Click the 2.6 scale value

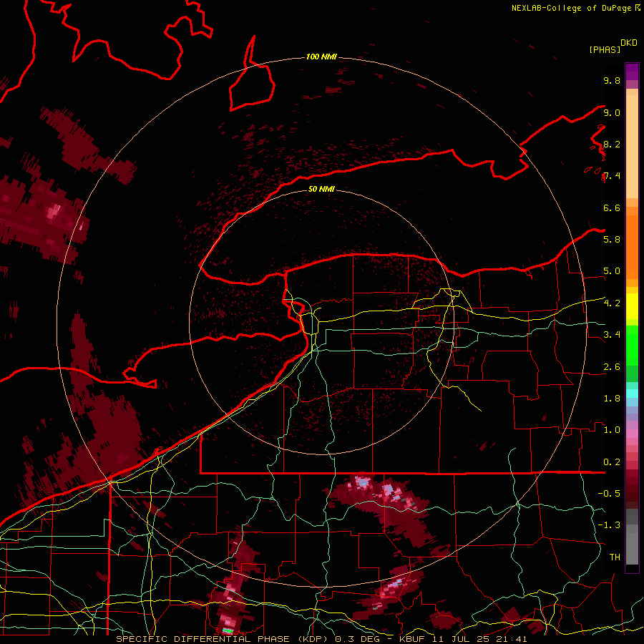(x=612, y=367)
